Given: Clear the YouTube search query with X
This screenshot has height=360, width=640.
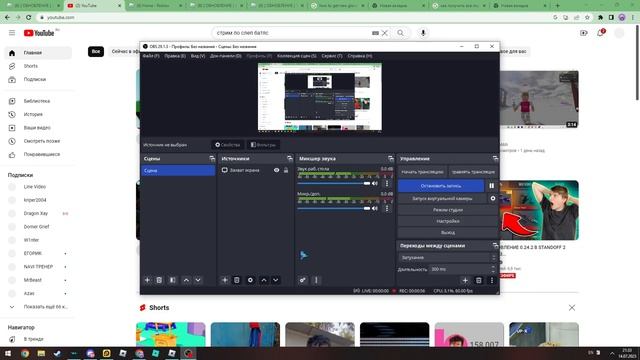Looking at the screenshot, I should tap(384, 33).
